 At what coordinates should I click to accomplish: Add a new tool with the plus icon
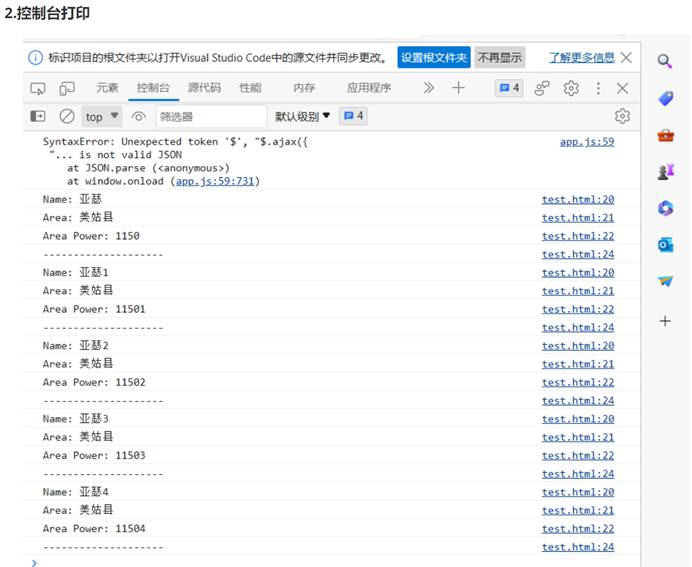click(x=458, y=88)
